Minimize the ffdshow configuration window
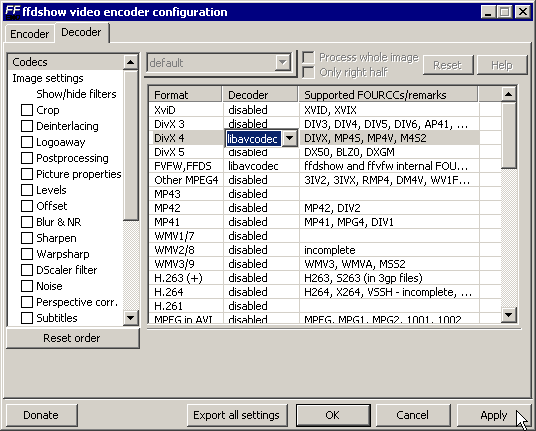The height and width of the screenshot is (431, 536). (488, 12)
